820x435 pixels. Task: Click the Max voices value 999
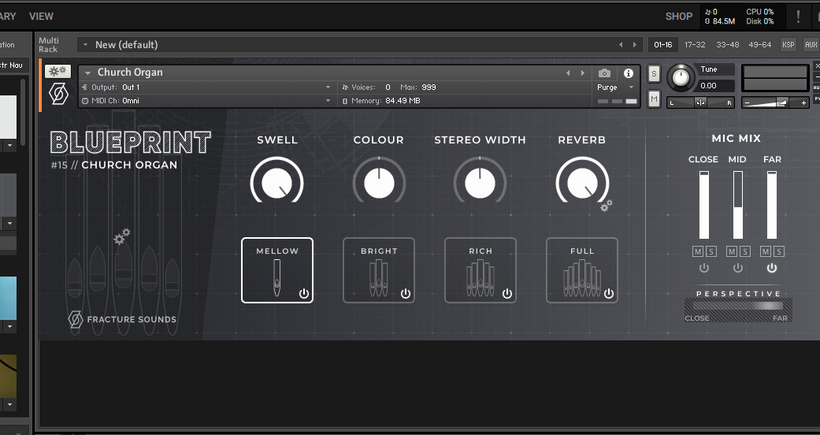[428, 87]
